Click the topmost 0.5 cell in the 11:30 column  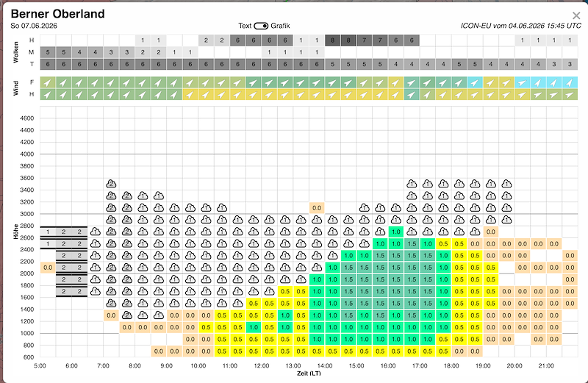click(x=254, y=304)
